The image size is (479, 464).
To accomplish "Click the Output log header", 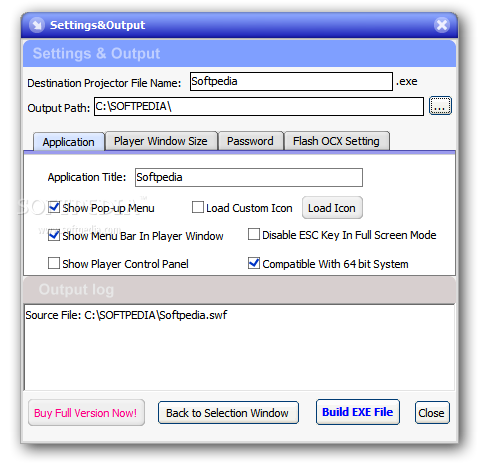I will pyautogui.click(x=239, y=290).
